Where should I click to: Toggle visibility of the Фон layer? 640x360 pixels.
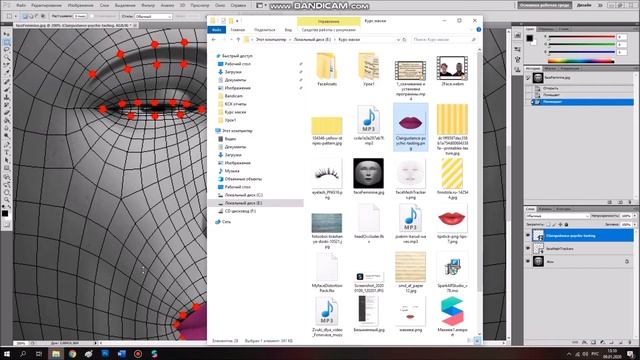tap(528, 261)
